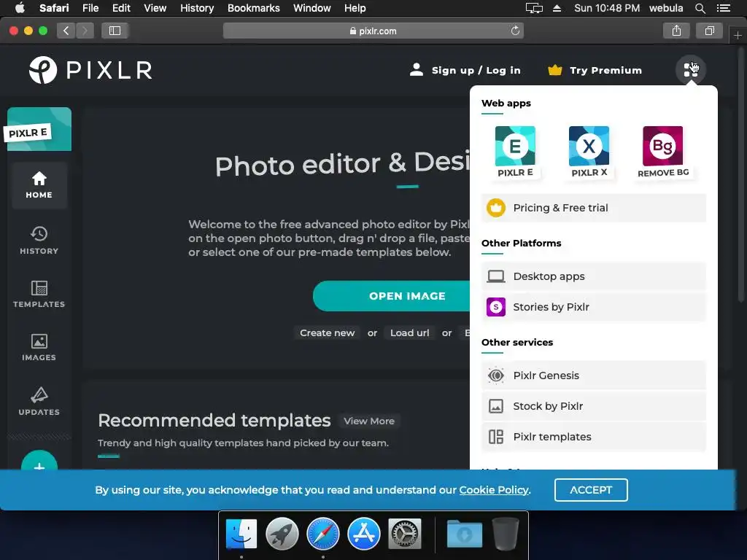Viewport: 747px width, 560px height.
Task: Click Try Premium with crown
Action: click(x=595, y=70)
